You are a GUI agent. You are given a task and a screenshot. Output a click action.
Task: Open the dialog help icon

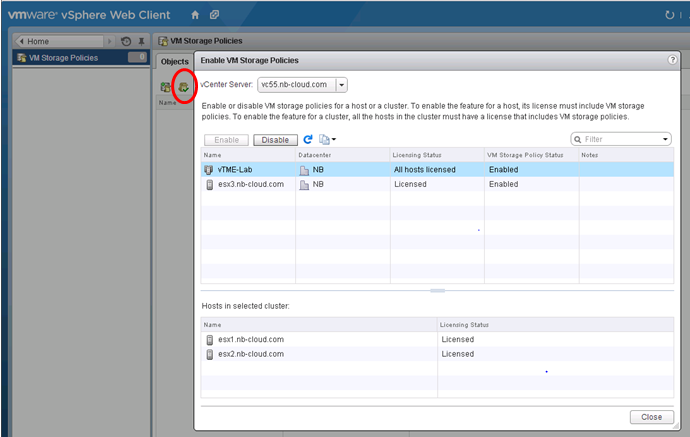(x=672, y=60)
